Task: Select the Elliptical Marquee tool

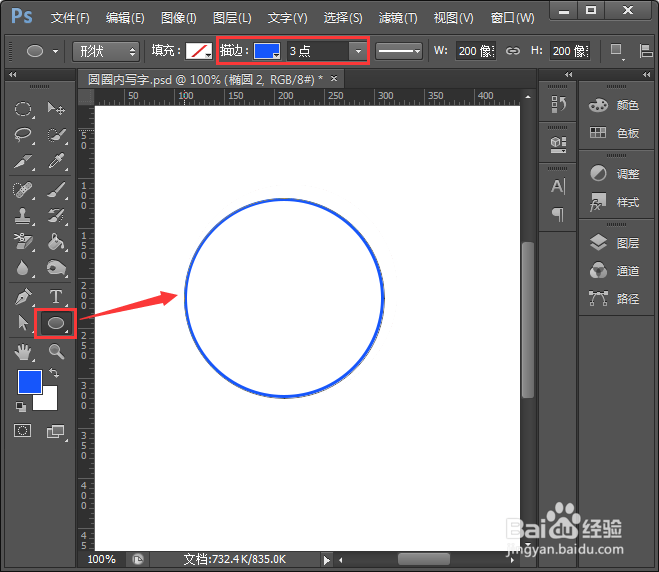Action: (x=23, y=109)
